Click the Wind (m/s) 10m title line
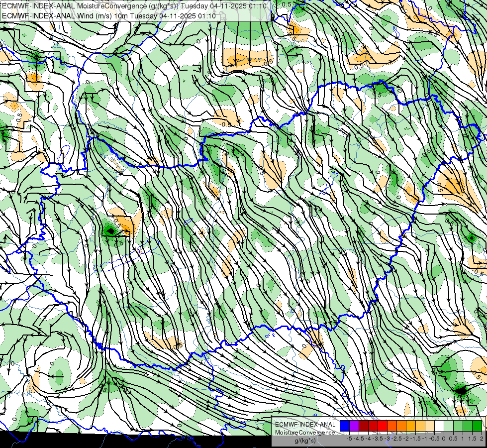487x448 pixels. (x=109, y=15)
